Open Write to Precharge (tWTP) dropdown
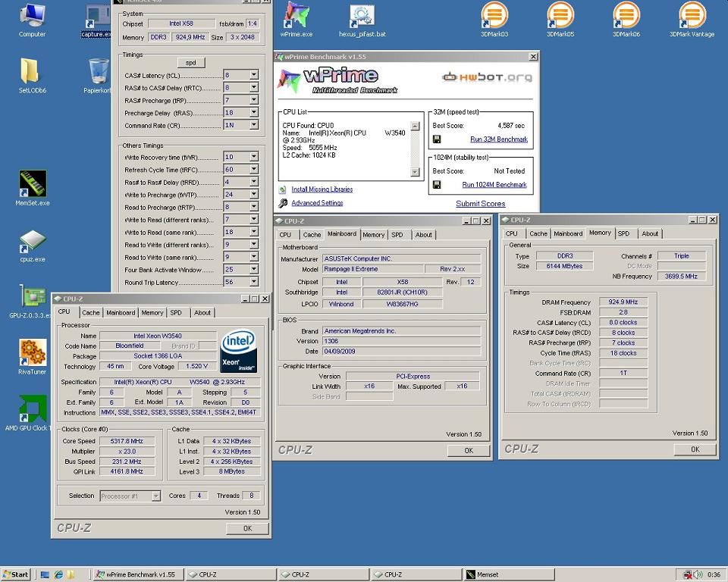 pyautogui.click(x=254, y=195)
